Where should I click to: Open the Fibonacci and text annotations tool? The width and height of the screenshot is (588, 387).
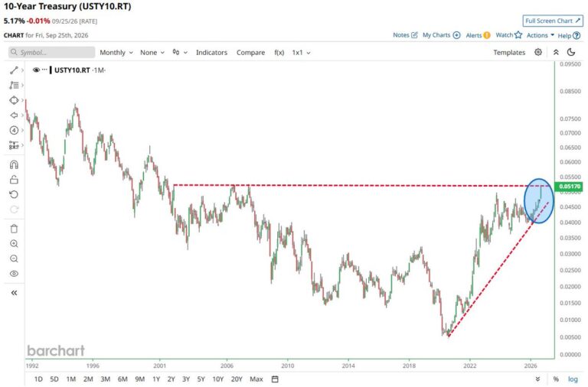[14, 85]
